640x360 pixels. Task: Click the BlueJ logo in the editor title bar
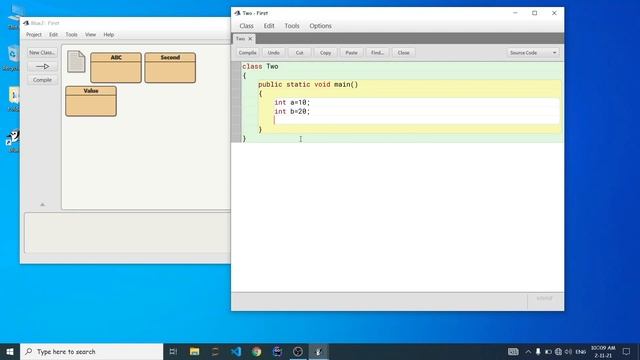[237, 13]
